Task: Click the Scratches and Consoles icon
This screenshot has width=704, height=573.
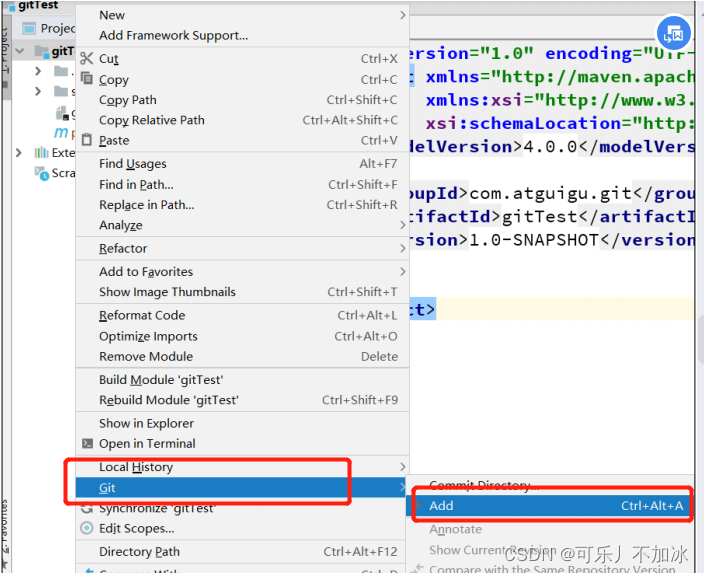Action: (x=42, y=173)
